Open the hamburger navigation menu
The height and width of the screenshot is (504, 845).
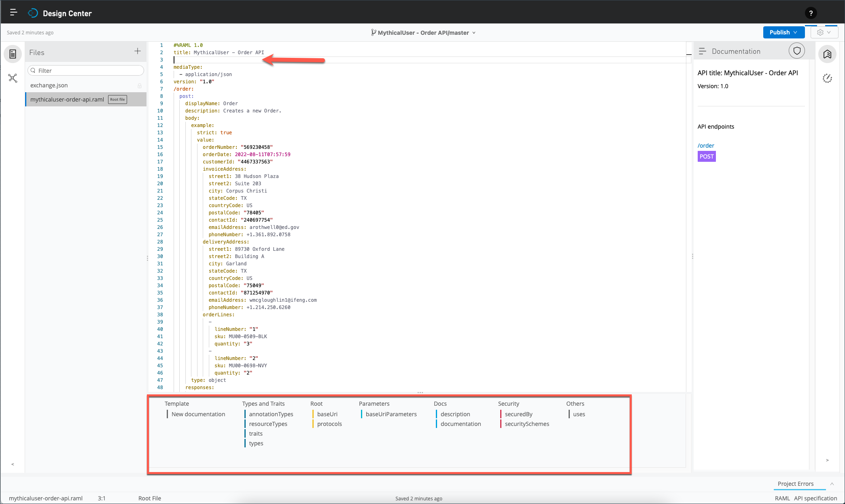pos(13,13)
